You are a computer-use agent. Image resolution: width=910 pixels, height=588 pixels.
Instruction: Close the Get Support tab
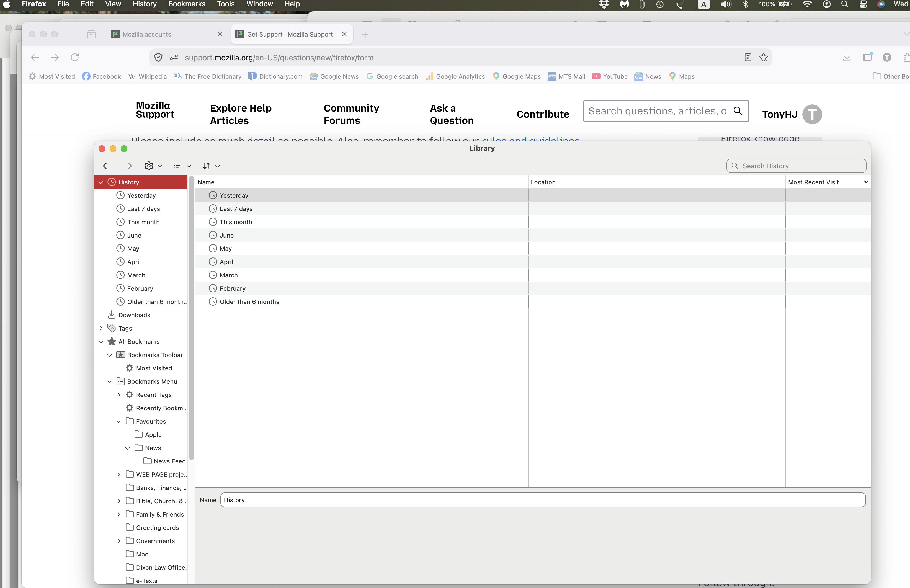[344, 34]
